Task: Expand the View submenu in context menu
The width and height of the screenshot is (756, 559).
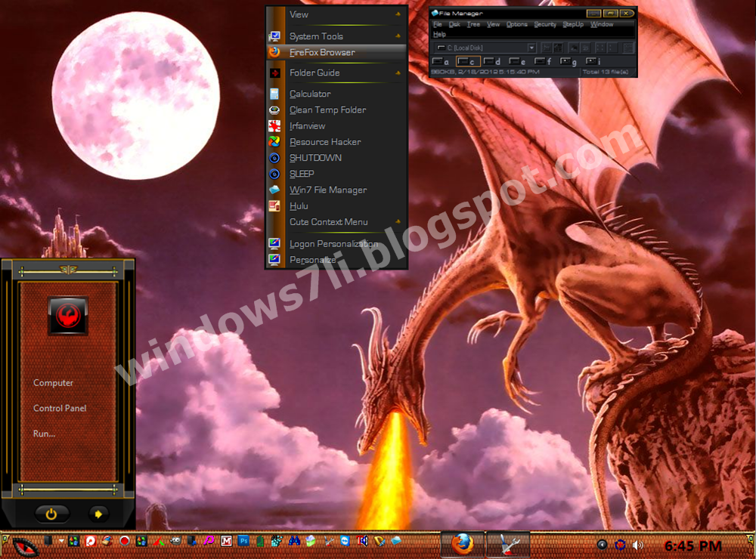Action: point(336,14)
